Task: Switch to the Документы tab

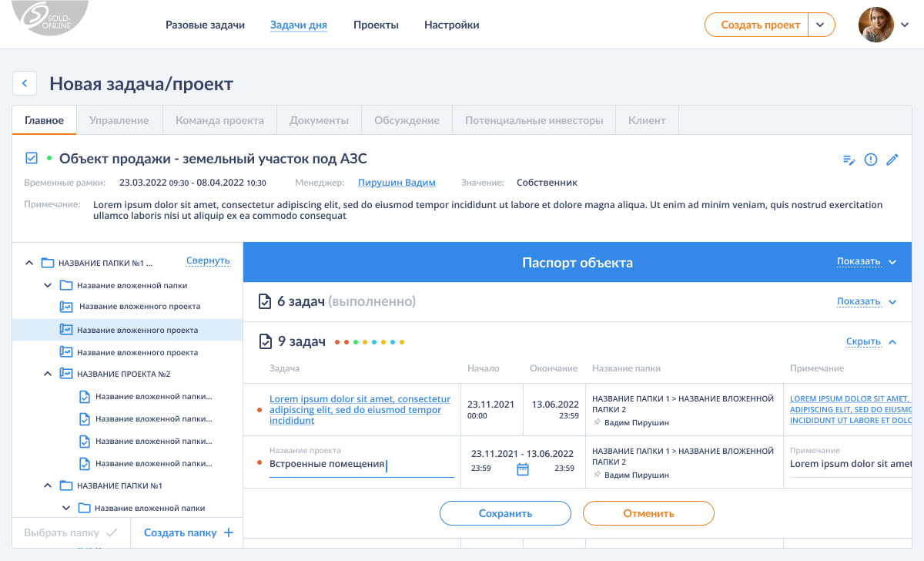Action: 319,120
